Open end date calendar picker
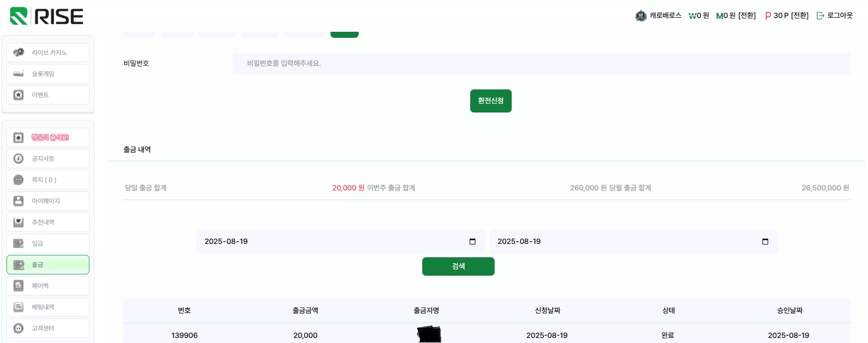This screenshot has height=343, width=868. (x=765, y=242)
